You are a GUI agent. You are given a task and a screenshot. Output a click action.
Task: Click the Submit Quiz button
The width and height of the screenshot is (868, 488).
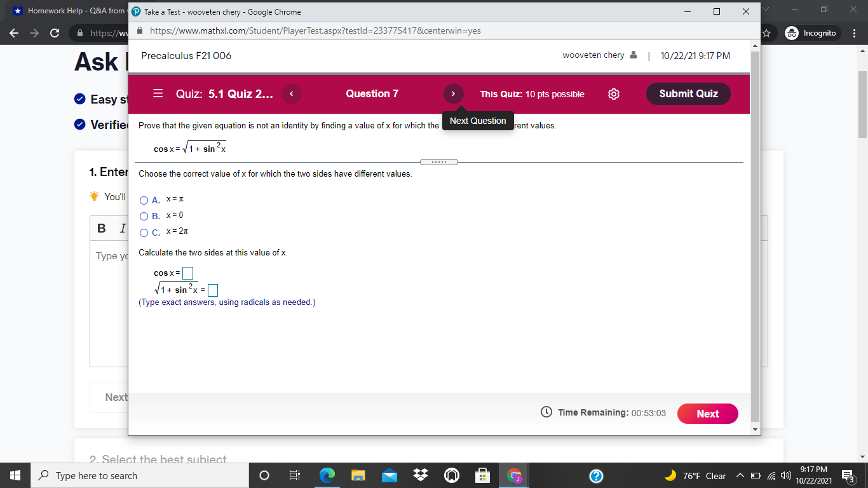(x=688, y=93)
